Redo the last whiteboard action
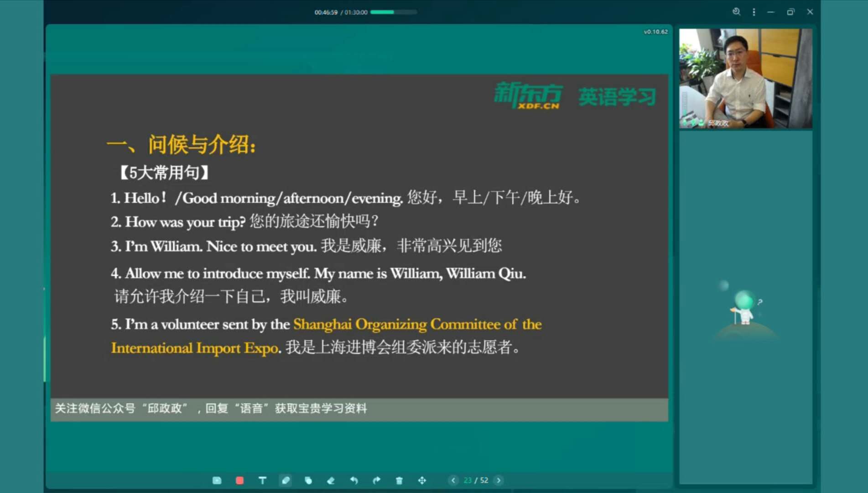This screenshot has width=868, height=493. (x=376, y=480)
